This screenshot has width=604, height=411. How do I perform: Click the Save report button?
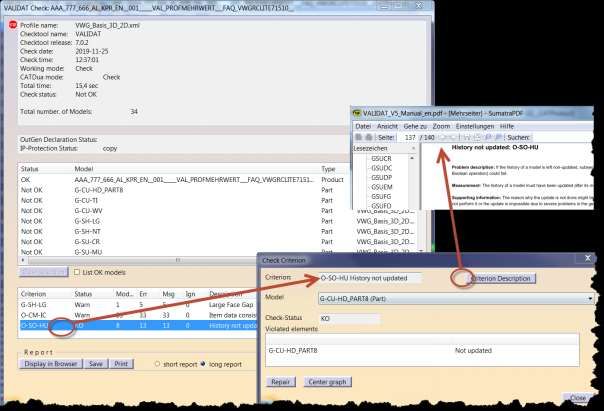(x=96, y=364)
